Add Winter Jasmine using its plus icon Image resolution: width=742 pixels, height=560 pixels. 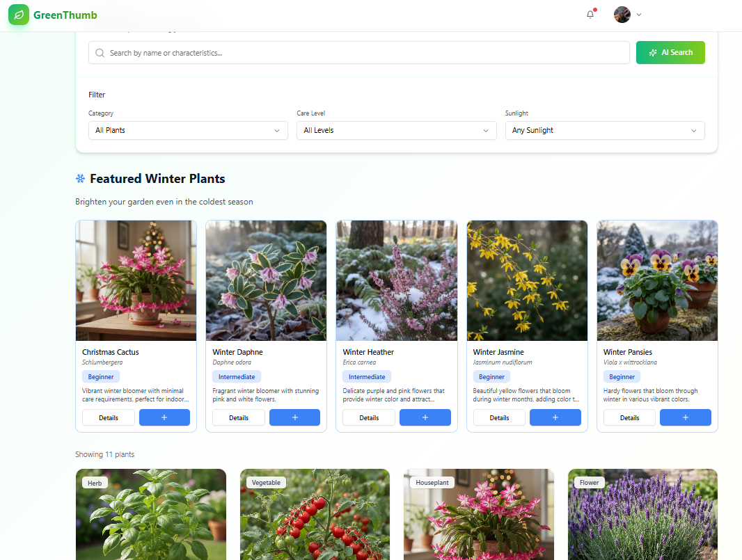555,417
